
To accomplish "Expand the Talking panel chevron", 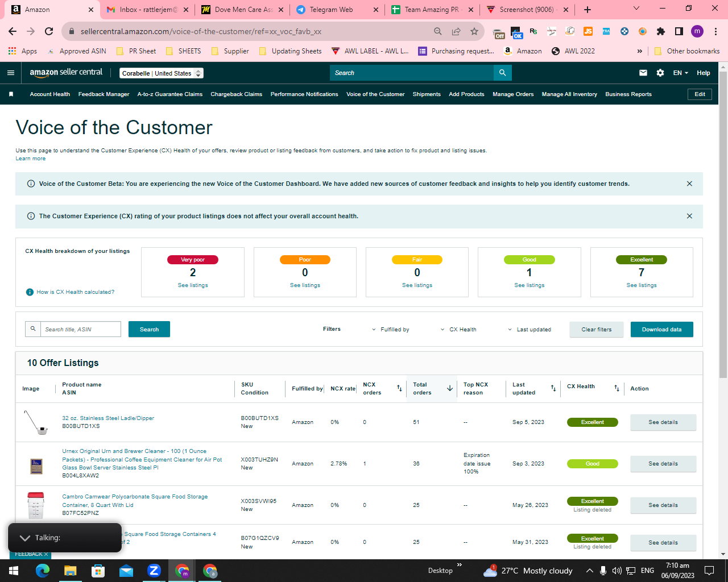I will pos(24,538).
